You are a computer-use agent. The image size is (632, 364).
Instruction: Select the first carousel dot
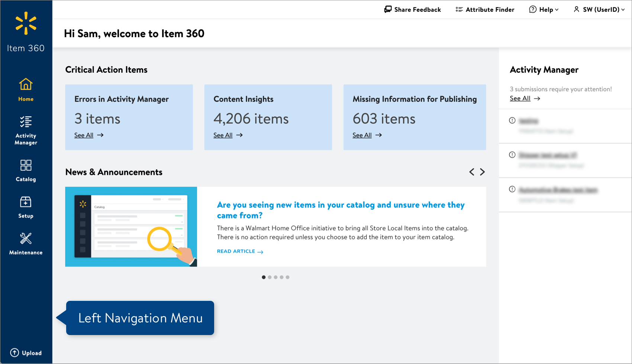pyautogui.click(x=264, y=277)
